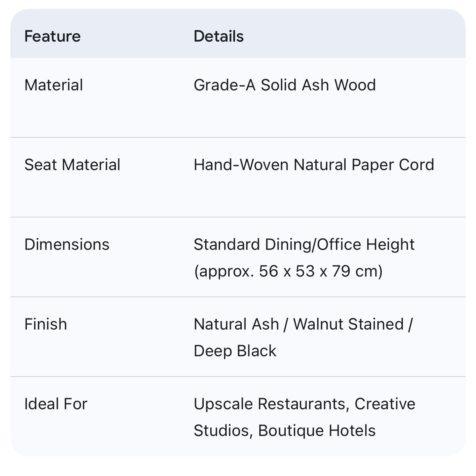The width and height of the screenshot is (476, 476).
Task: Select the "Material" row label
Action: (54, 85)
